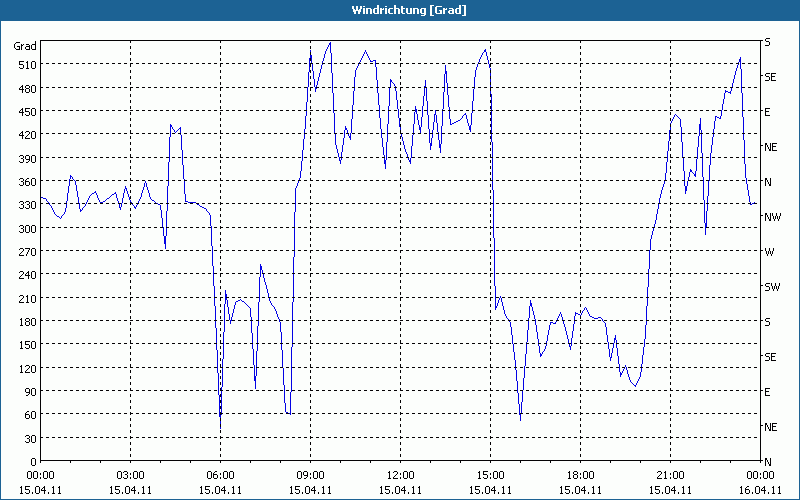The image size is (800, 500).
Task: Select the 210 value on the degree axis
Action: [x=28, y=298]
